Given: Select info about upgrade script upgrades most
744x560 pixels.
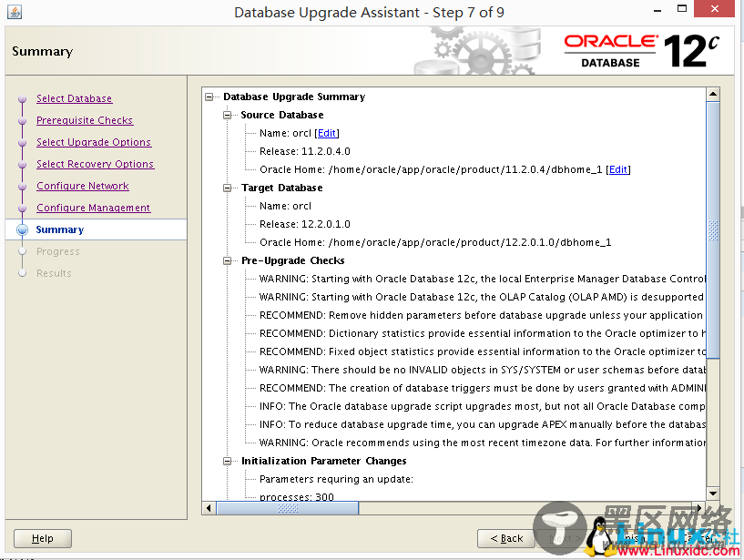Looking at the screenshot, I should [x=482, y=406].
